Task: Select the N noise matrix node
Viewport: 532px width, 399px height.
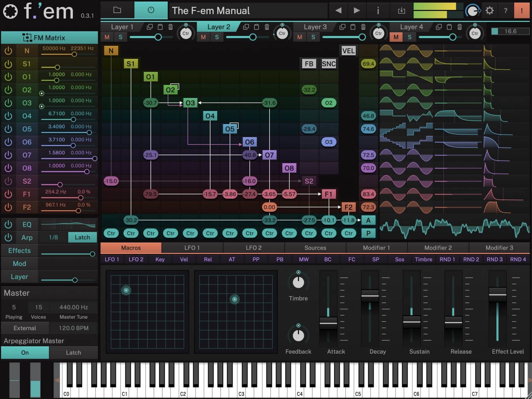Action: coord(111,51)
